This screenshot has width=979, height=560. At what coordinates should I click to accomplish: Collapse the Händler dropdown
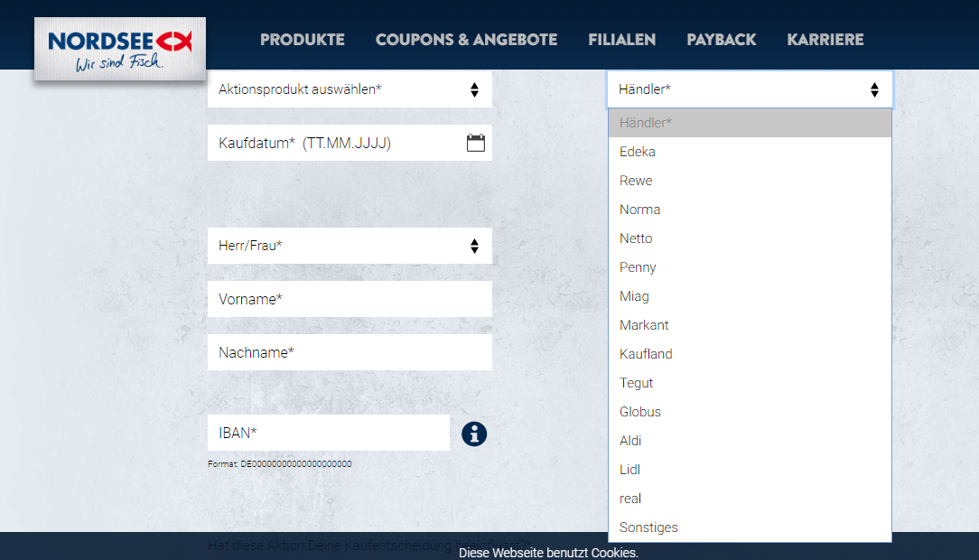coord(750,89)
